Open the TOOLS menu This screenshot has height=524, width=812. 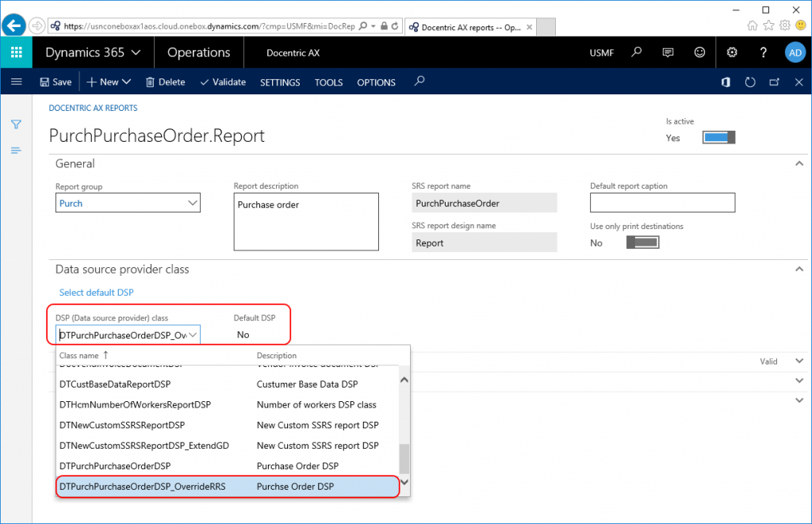[328, 82]
